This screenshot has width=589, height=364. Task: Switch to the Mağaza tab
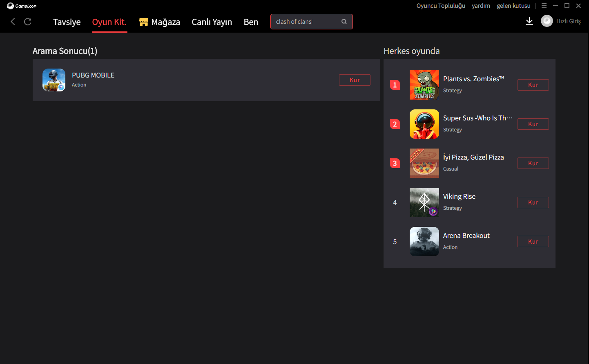click(166, 22)
